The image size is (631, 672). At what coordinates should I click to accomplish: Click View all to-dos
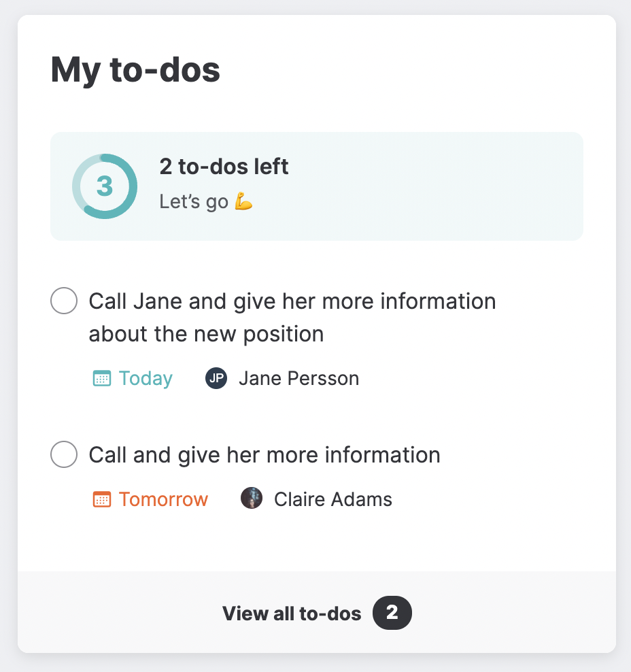coord(292,614)
